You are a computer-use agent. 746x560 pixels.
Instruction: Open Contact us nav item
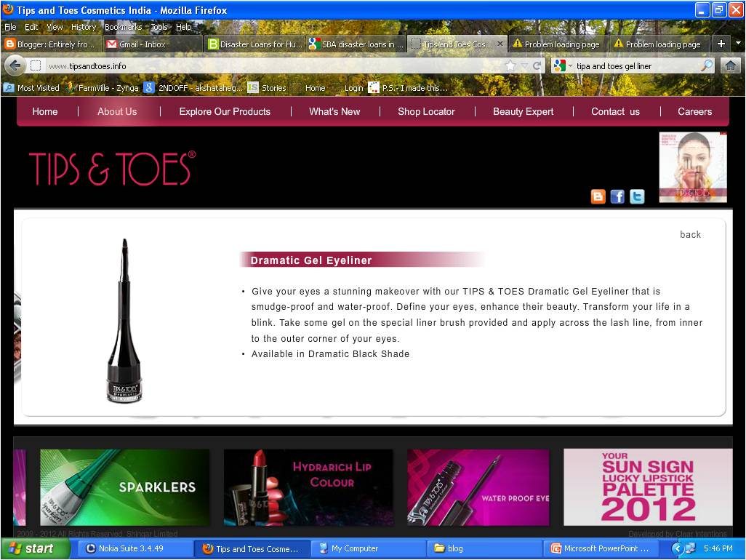click(615, 111)
